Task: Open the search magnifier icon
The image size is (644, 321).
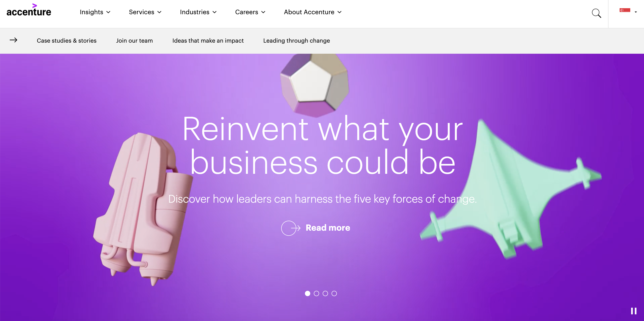Action: [x=596, y=13]
